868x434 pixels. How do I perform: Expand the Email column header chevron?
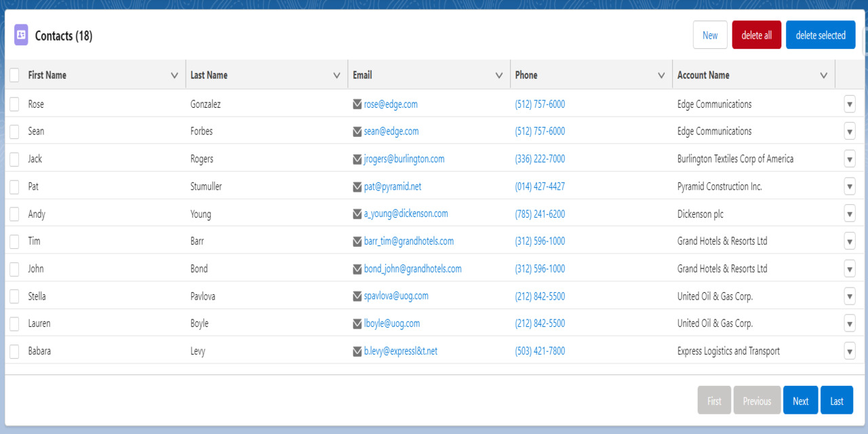point(498,75)
